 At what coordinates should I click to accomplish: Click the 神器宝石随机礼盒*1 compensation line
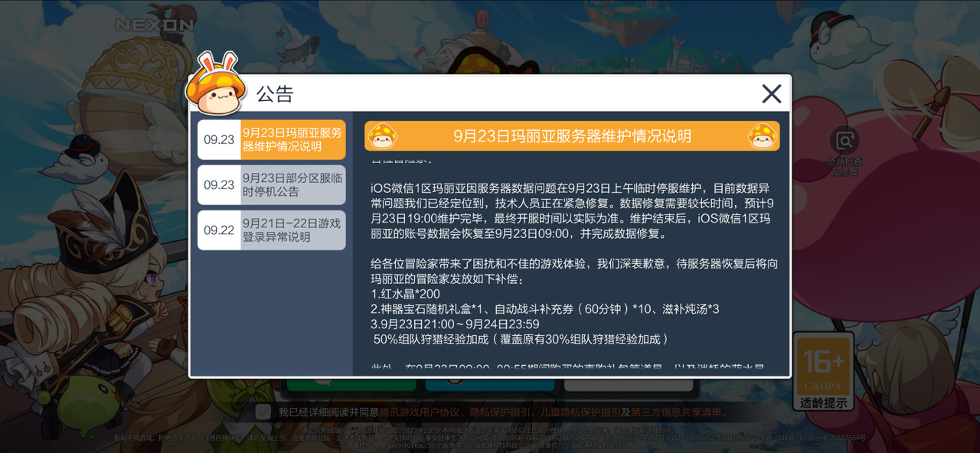click(544, 309)
